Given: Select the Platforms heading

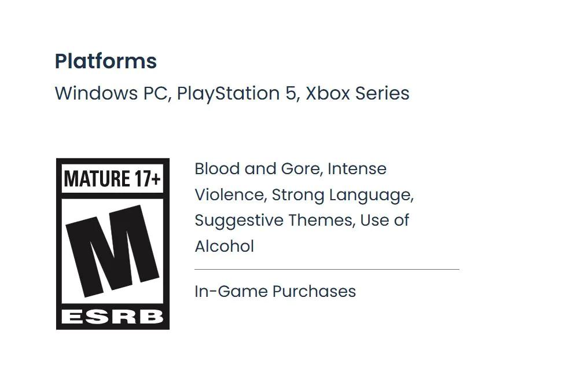Looking at the screenshot, I should point(106,61).
